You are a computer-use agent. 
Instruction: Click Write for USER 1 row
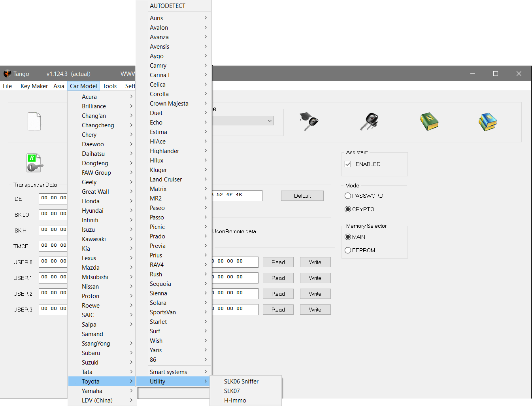pyautogui.click(x=315, y=278)
